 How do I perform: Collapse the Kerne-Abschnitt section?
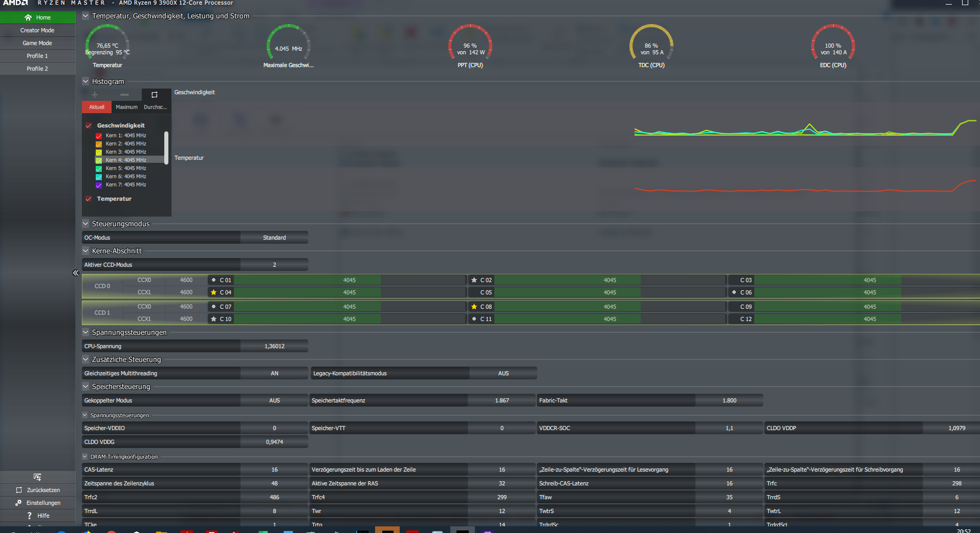(85, 251)
